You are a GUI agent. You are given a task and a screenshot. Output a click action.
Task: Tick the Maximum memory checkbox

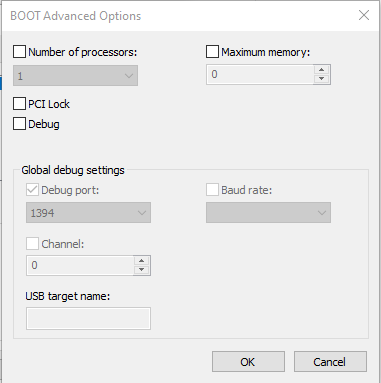pos(212,52)
